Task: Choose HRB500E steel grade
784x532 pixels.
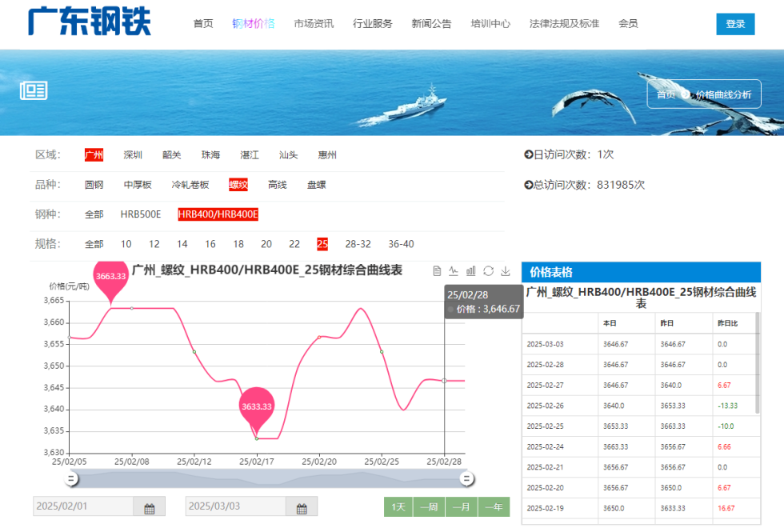Action: [x=141, y=214]
